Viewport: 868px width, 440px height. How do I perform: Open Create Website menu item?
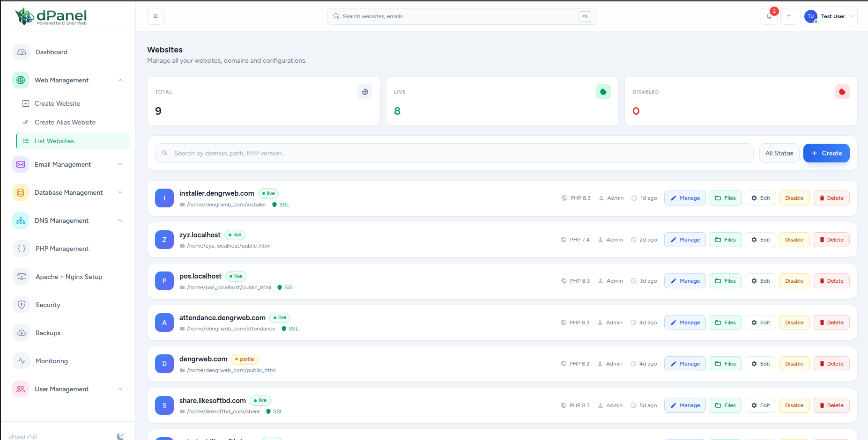click(x=73, y=103)
